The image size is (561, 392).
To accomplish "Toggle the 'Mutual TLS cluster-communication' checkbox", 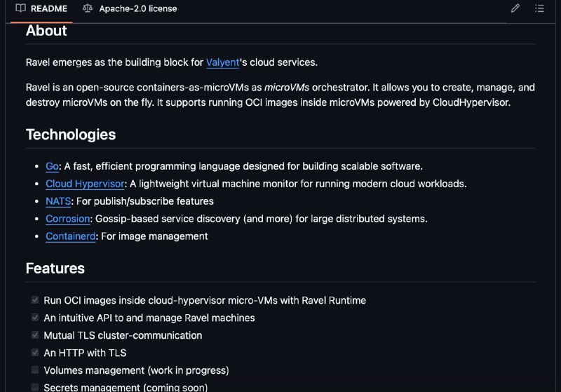I will click(34, 334).
